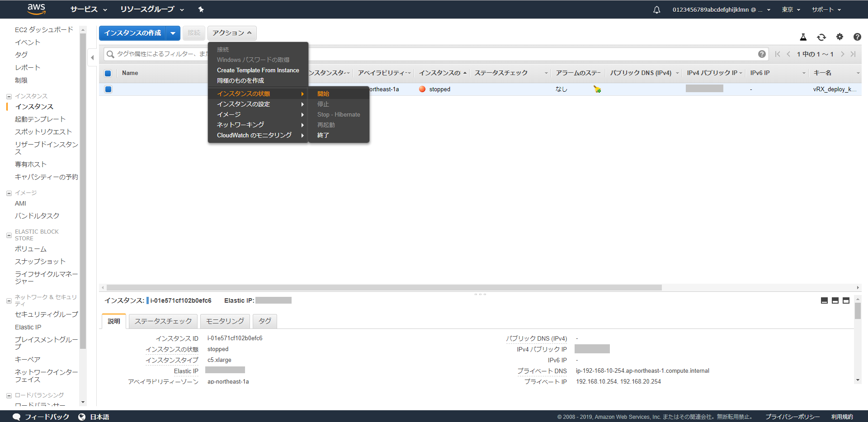Switch to the モニタリング tab

tap(225, 321)
